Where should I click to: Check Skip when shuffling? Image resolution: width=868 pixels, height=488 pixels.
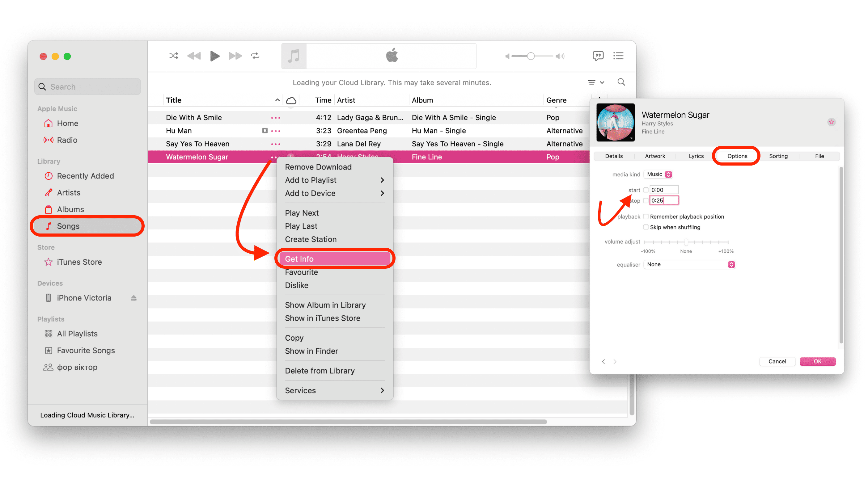point(646,227)
